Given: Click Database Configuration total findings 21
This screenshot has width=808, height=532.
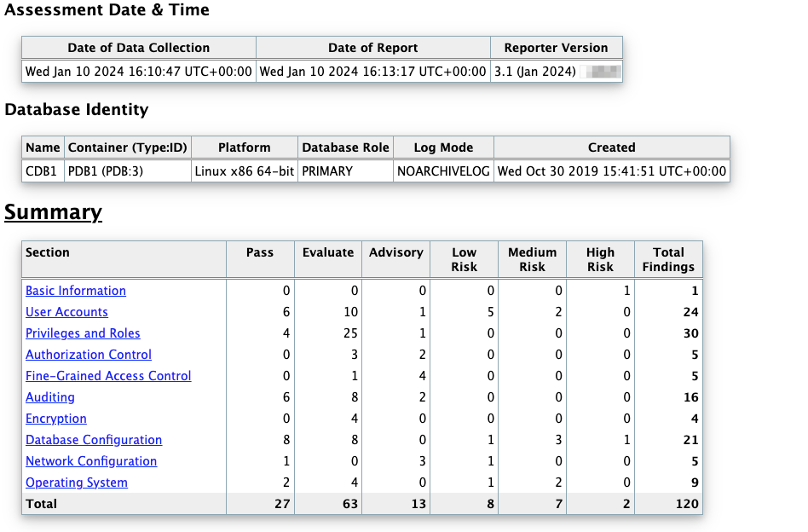Looking at the screenshot, I should point(691,440).
